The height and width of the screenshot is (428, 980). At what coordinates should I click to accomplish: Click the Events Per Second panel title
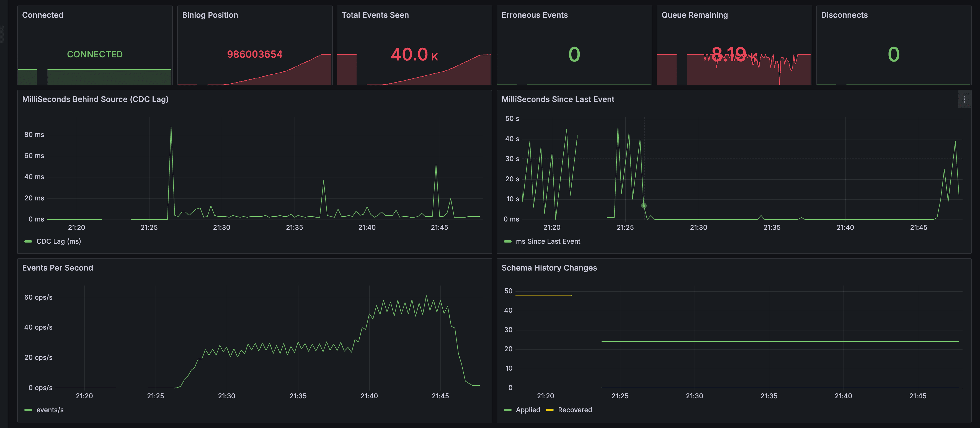[x=58, y=268]
